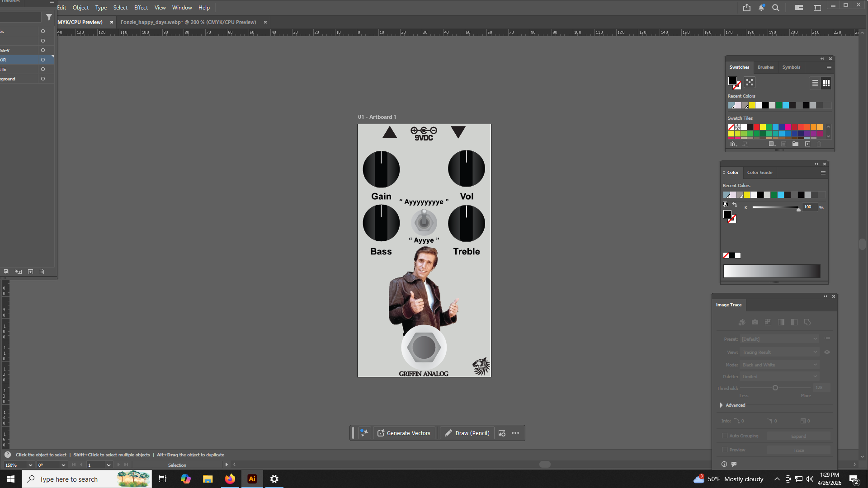Viewport: 868px width, 488px height.
Task: Open the Show Swatch Kinds menu icon
Action: click(x=772, y=144)
